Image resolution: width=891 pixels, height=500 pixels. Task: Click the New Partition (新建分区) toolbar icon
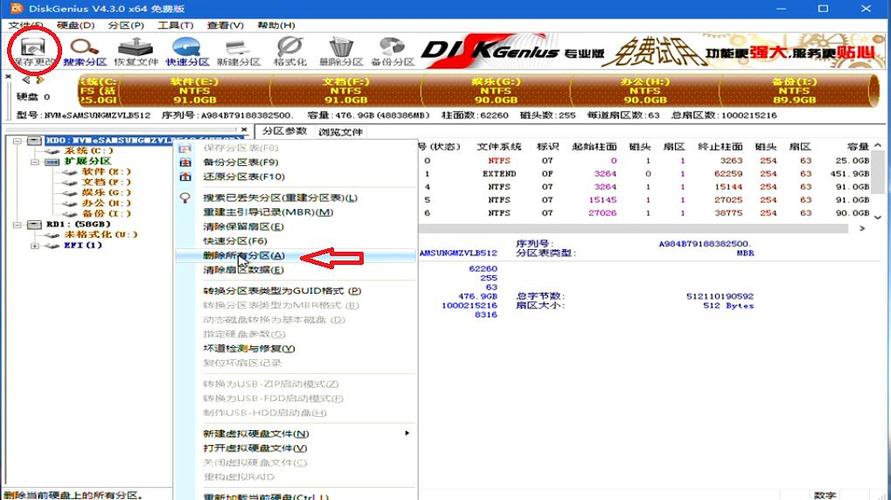tap(238, 52)
